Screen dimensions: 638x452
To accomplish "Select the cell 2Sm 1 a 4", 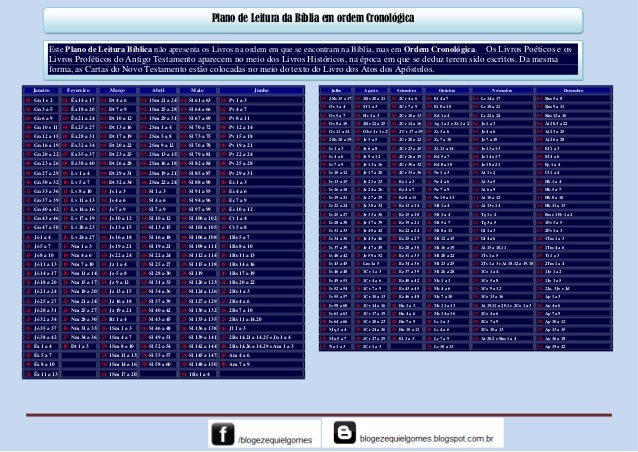I will pos(159,127).
